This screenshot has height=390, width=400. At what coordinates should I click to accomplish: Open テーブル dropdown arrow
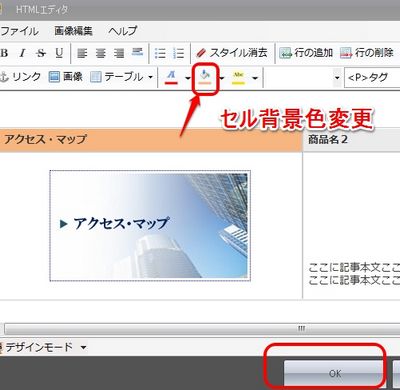tap(150, 77)
